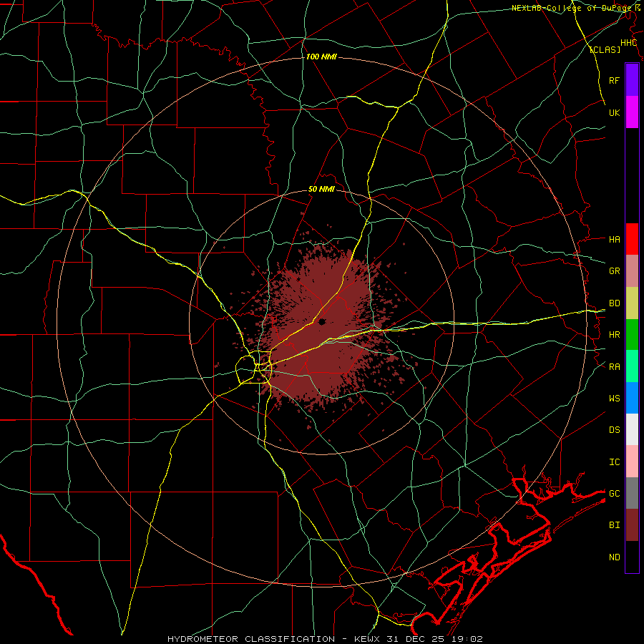Pick the dark green HR legend swatch
644x644 pixels.
click(632, 335)
